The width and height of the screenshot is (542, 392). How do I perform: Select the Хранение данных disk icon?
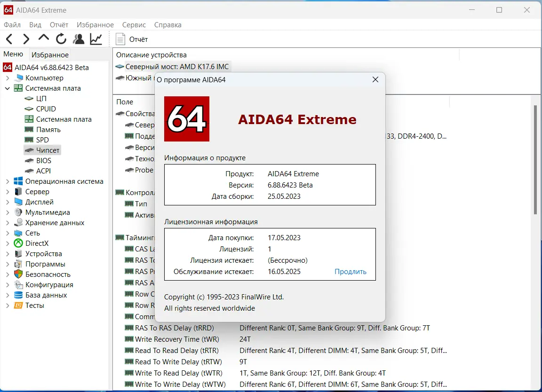[18, 222]
